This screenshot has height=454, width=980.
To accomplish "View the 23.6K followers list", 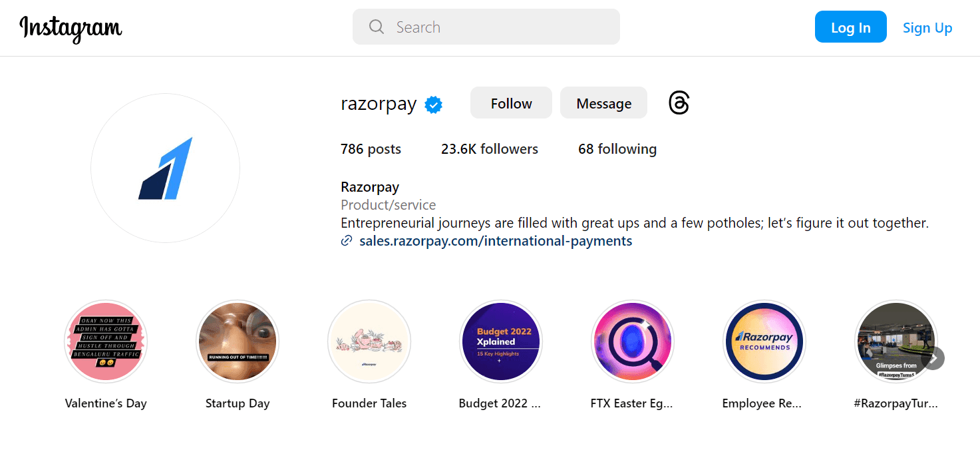I will coord(489,148).
